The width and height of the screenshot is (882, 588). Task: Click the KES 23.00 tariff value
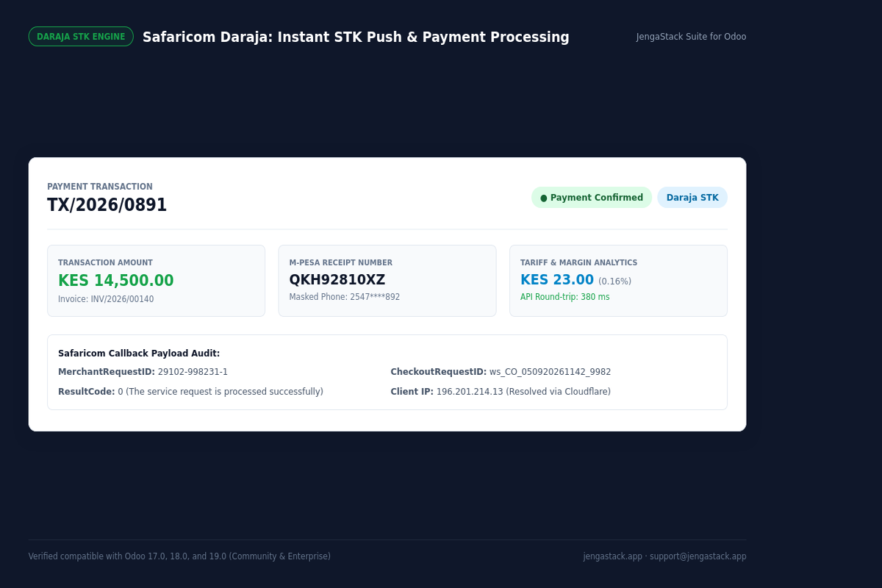(557, 280)
